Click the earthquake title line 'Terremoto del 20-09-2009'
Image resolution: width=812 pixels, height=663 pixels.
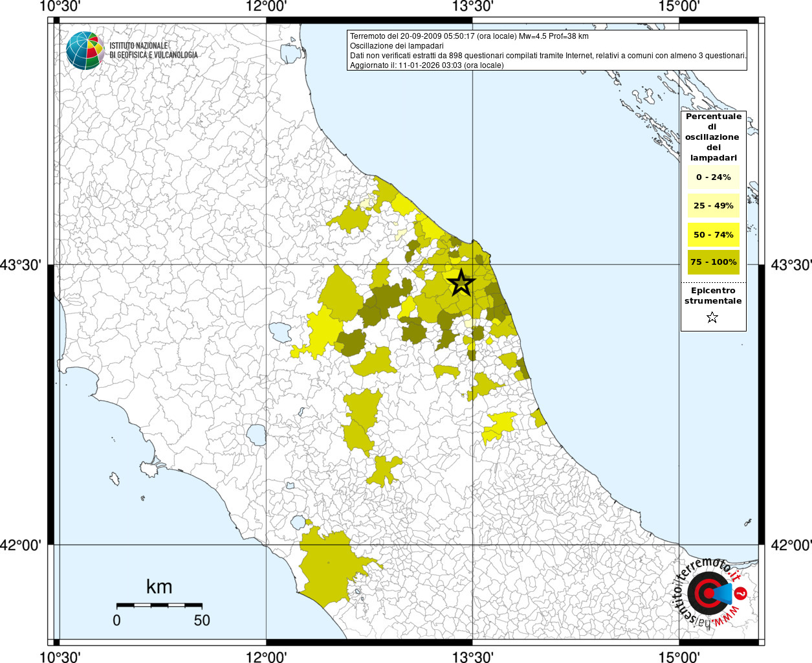coord(469,36)
